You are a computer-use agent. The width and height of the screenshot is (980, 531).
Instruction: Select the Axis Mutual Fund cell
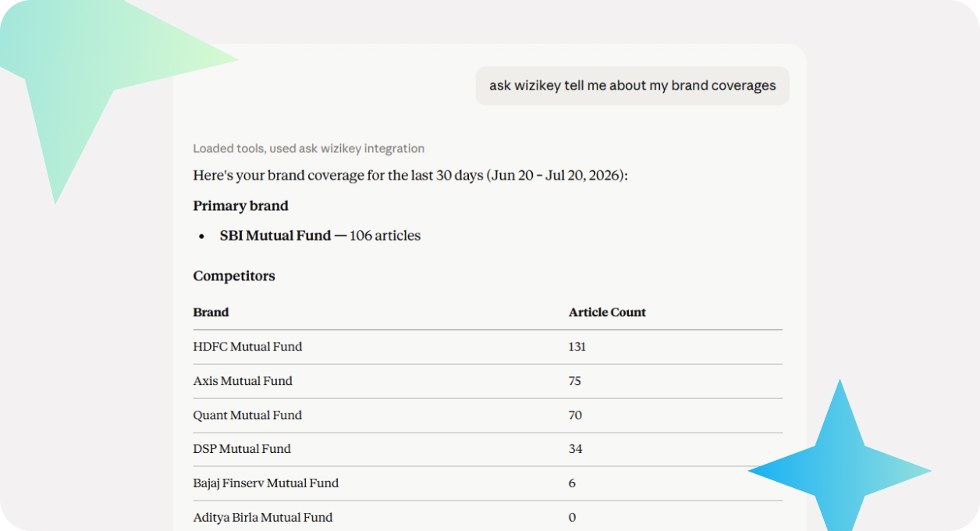coord(243,381)
